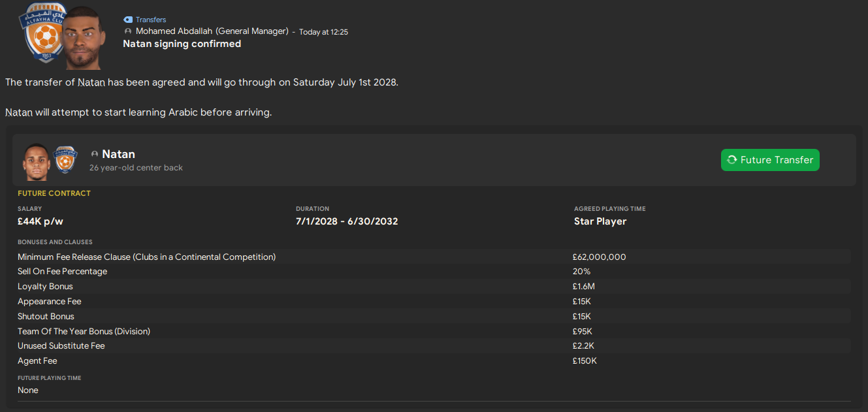Image resolution: width=868 pixels, height=412 pixels.
Task: Open Natan's profile from card name
Action: click(118, 155)
